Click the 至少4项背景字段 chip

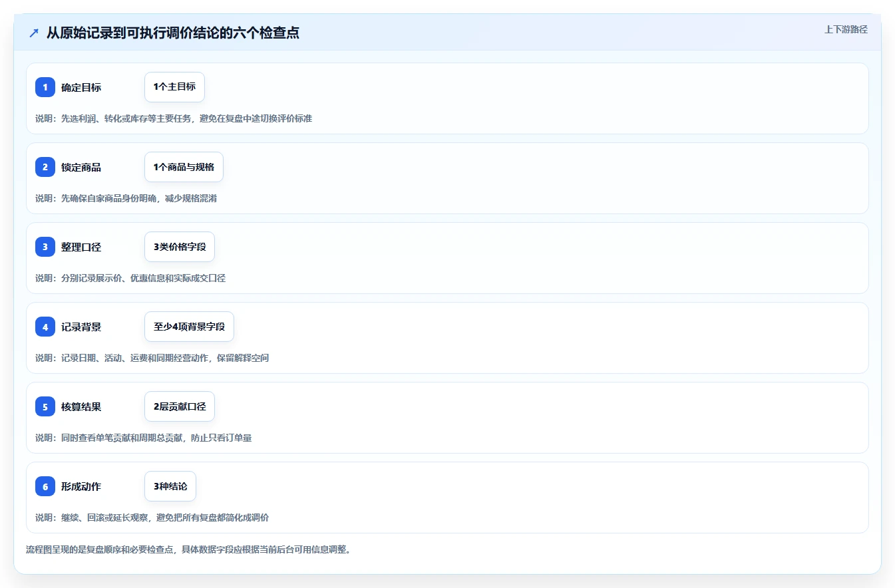(189, 327)
